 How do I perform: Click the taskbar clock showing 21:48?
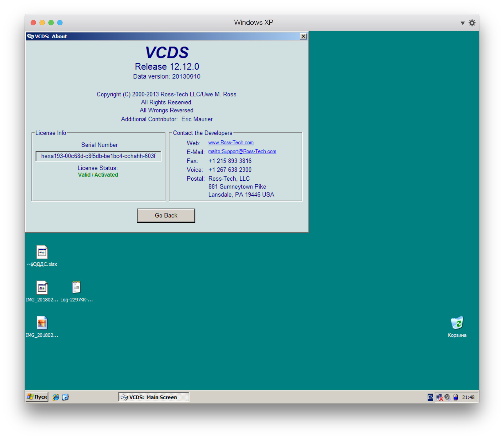coord(468,397)
